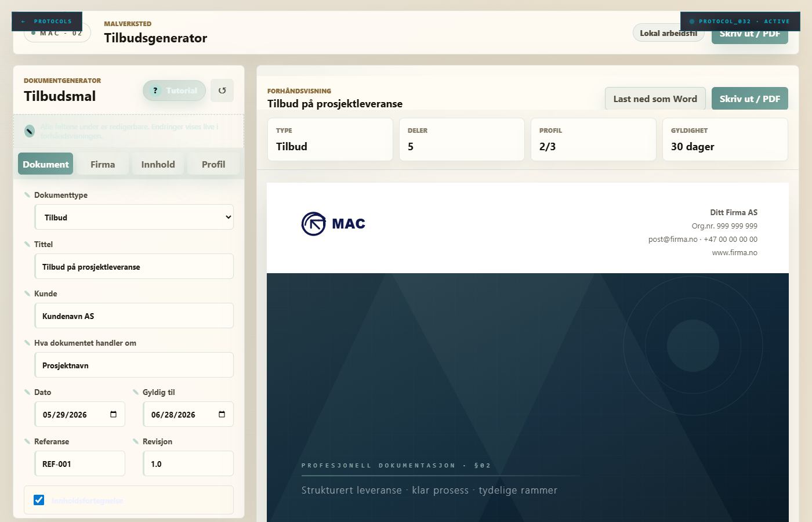Click the pencil icon next to Dokumenttype
The image size is (812, 522).
click(x=27, y=195)
